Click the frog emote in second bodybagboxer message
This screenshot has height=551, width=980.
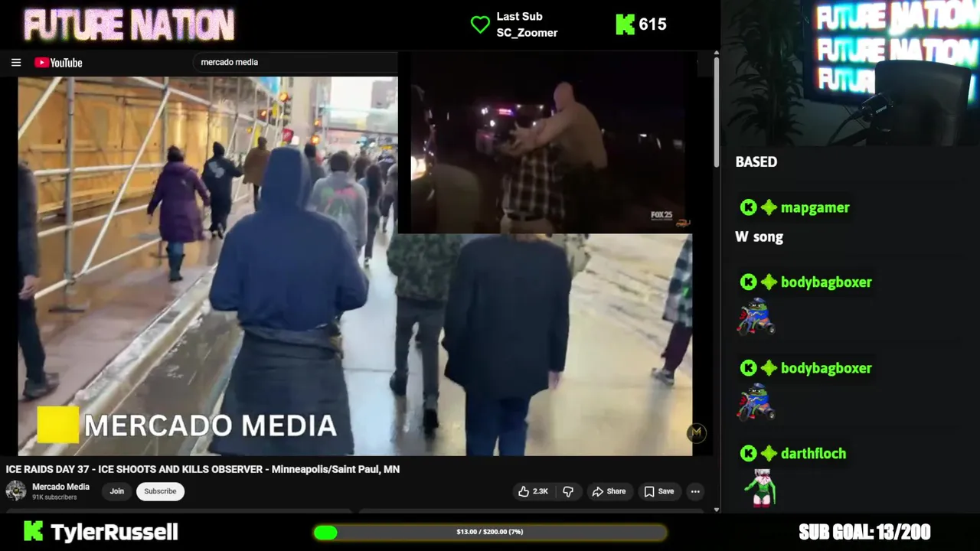(x=756, y=402)
